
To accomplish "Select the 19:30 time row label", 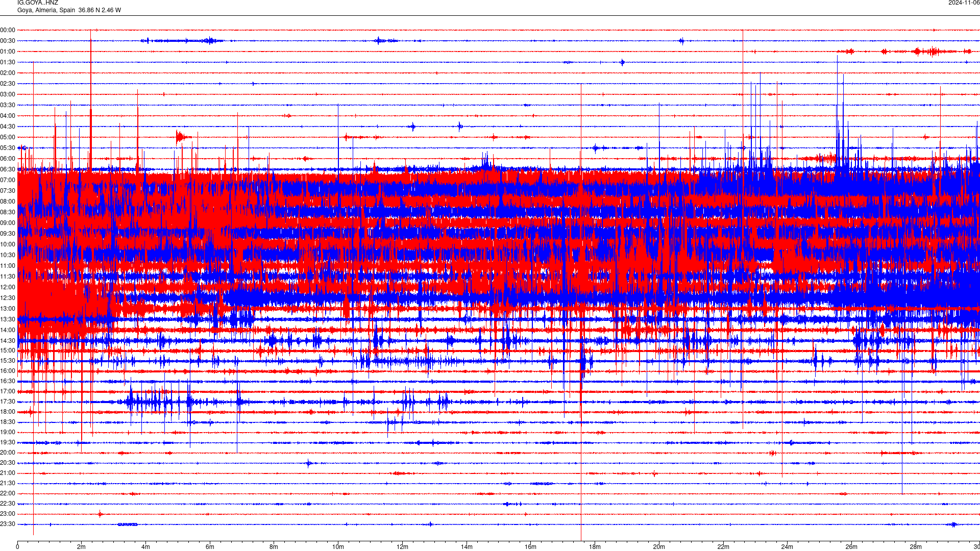I will (8, 442).
